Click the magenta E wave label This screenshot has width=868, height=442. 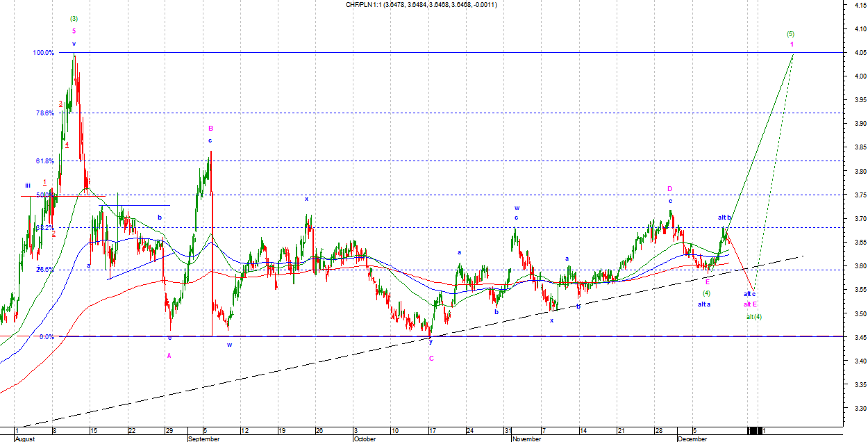pyautogui.click(x=707, y=282)
